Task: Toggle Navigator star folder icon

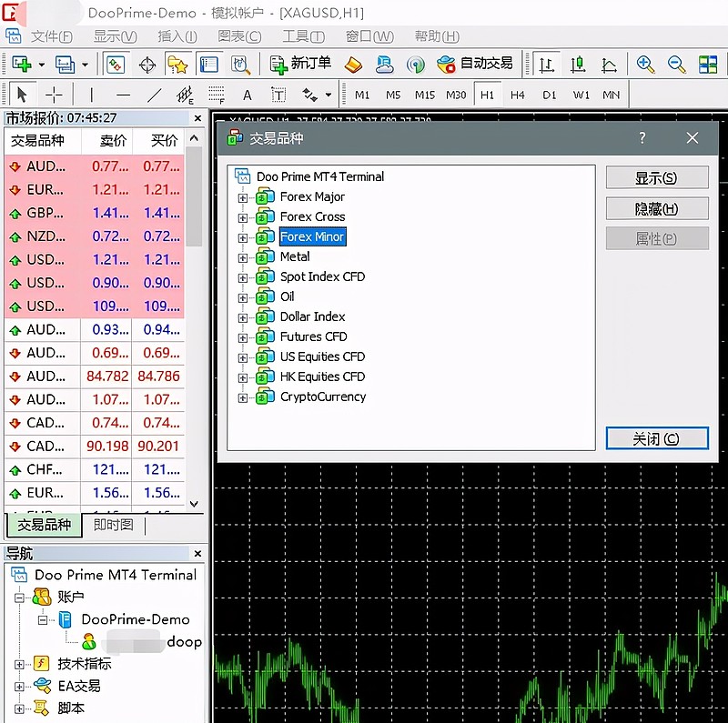Action: 177,65
